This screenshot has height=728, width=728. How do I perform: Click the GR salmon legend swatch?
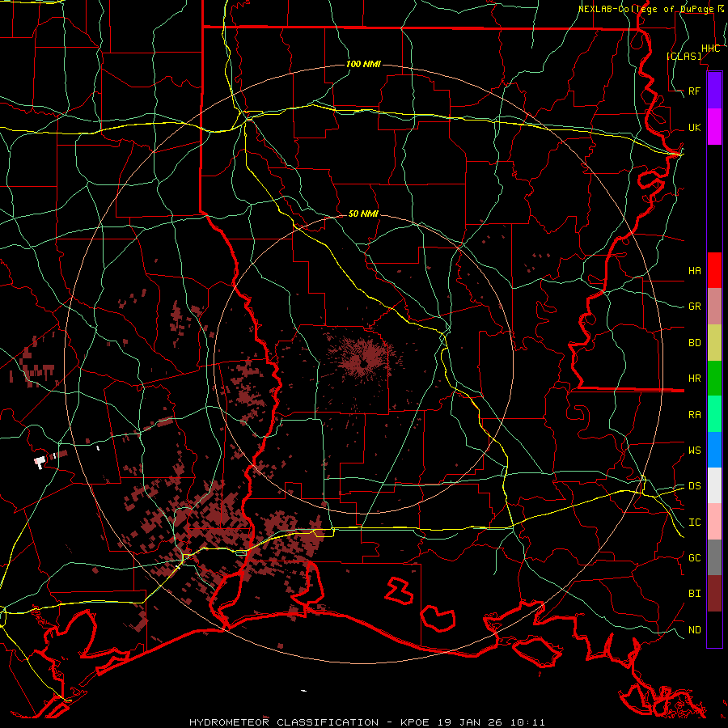point(714,307)
